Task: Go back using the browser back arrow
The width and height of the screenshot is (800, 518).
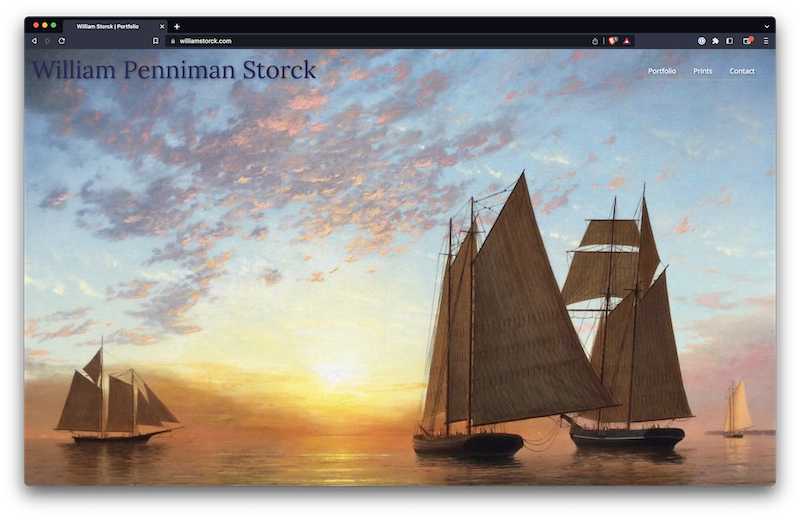Action: (x=34, y=41)
